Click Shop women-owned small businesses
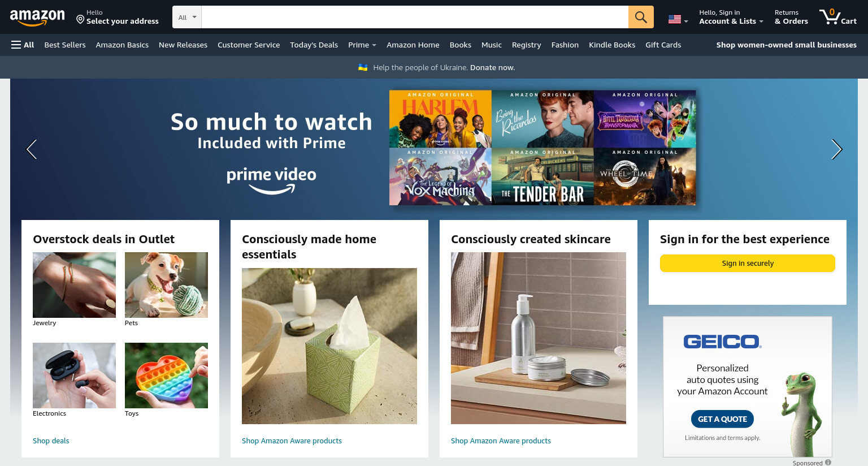This screenshot has width=868, height=466. click(x=787, y=45)
